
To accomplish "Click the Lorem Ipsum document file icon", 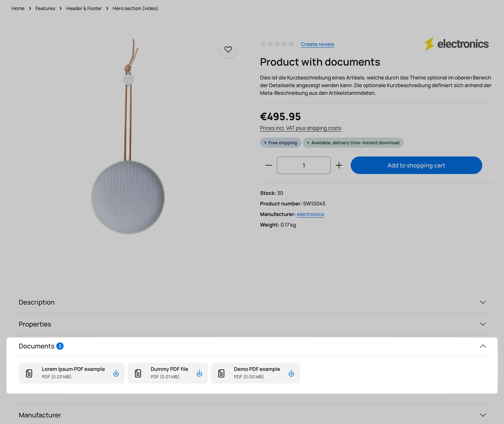I will tap(29, 373).
